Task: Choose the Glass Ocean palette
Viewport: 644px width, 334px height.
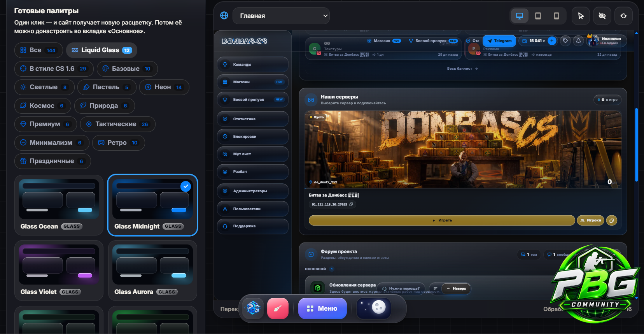Action: pyautogui.click(x=59, y=205)
